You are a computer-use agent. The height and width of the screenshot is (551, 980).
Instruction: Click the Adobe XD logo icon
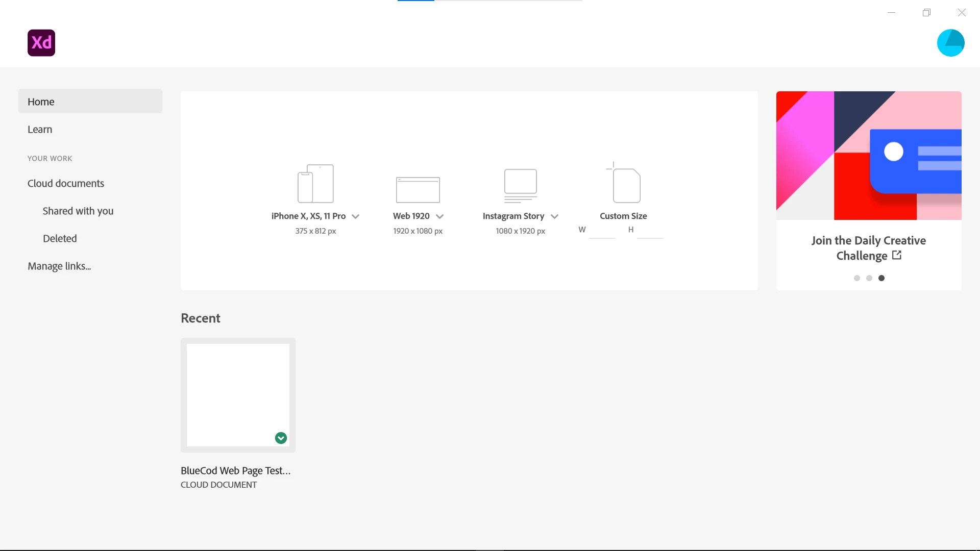(41, 43)
